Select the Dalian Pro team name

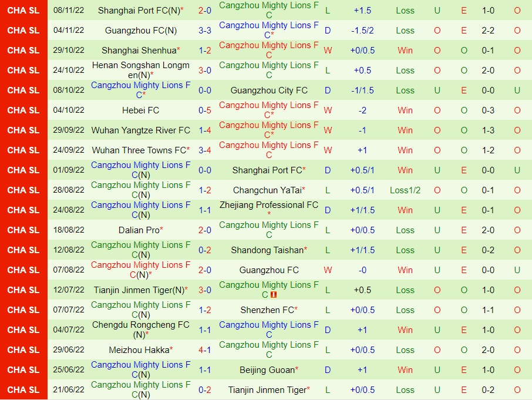pyautogui.click(x=140, y=230)
